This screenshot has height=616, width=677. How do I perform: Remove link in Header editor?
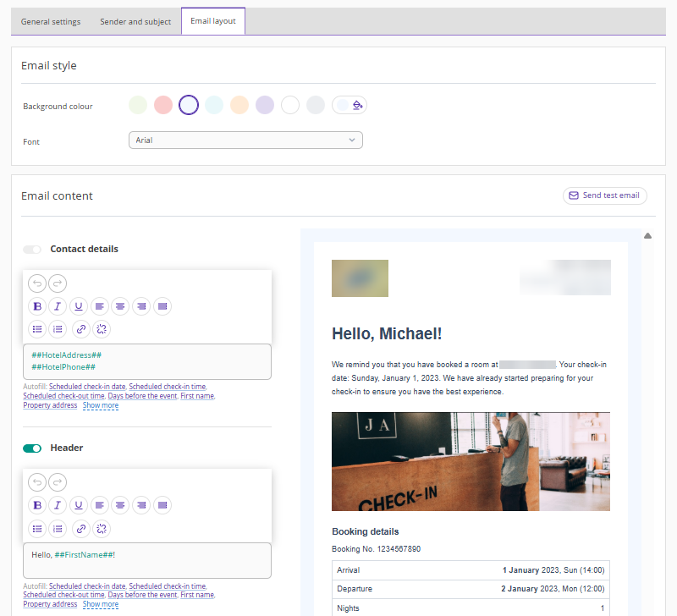102,529
